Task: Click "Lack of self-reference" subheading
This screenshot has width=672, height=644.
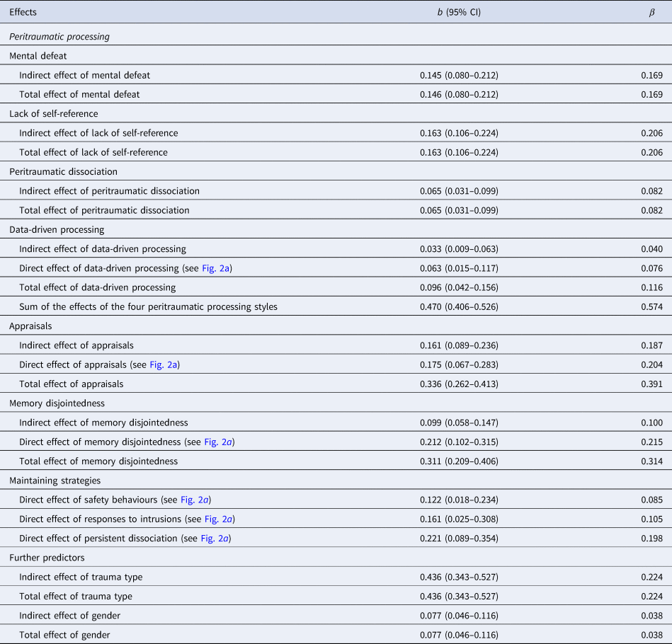Action: tap(53, 113)
